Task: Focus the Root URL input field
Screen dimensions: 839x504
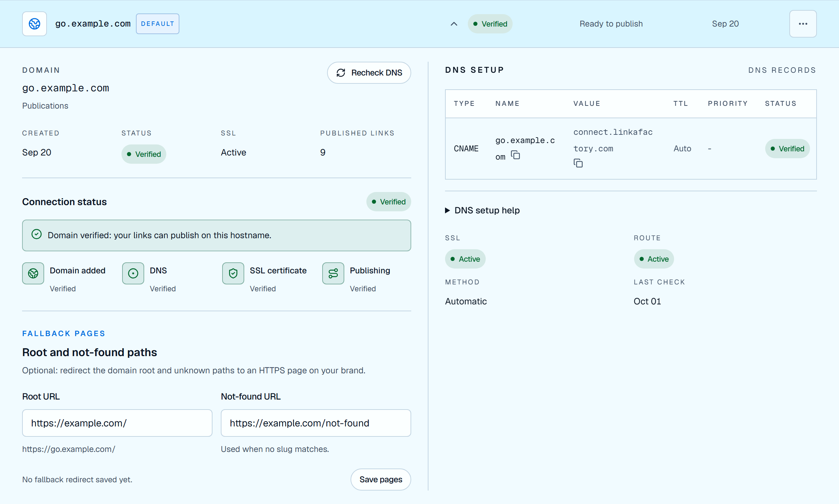Action: [117, 423]
